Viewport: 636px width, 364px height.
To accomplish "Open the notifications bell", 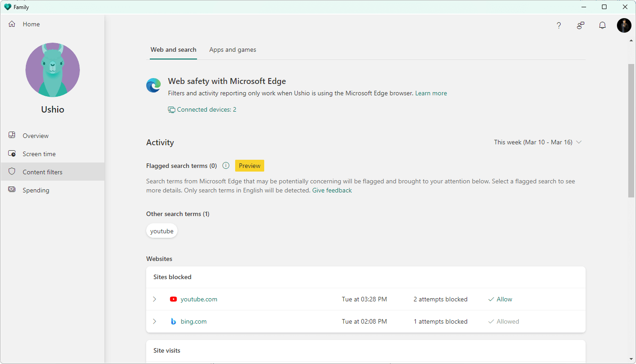I will point(602,25).
